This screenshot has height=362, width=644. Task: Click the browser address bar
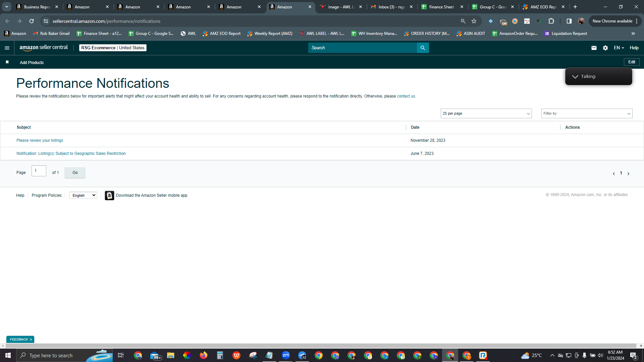[255, 21]
